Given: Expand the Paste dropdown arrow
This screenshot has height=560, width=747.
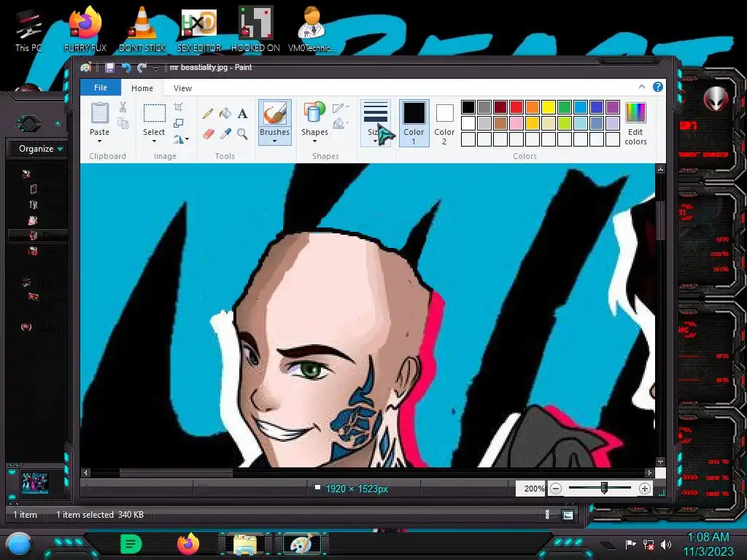Looking at the screenshot, I should click(x=99, y=141).
